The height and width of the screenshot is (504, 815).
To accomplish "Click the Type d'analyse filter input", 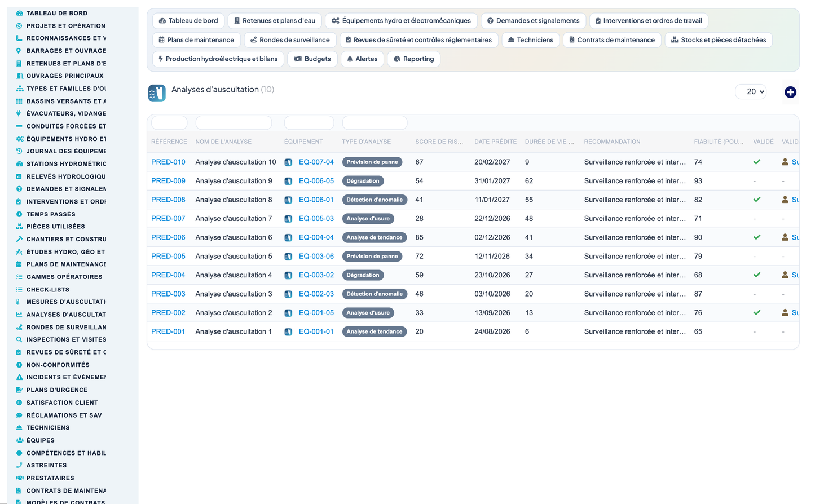I will [x=375, y=122].
